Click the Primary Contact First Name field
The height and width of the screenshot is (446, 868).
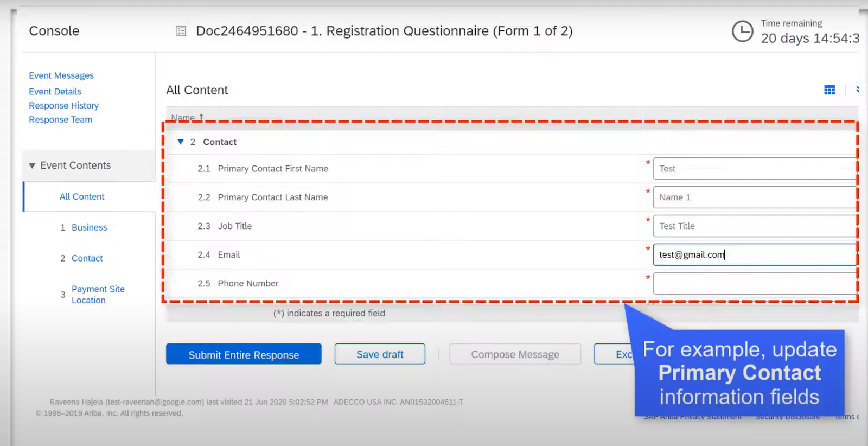tap(755, 169)
